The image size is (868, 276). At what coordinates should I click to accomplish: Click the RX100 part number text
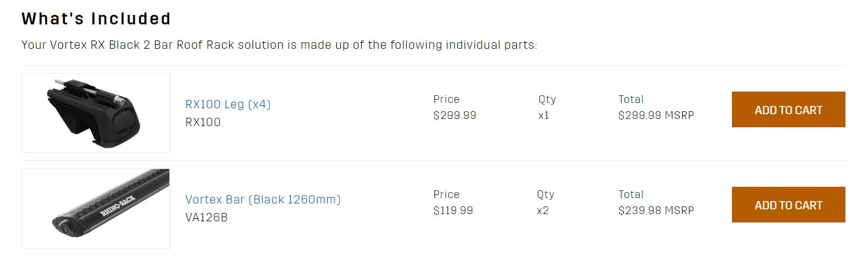click(203, 123)
